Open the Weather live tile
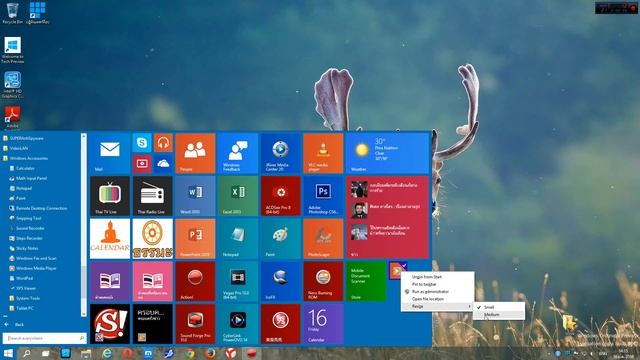 387,153
